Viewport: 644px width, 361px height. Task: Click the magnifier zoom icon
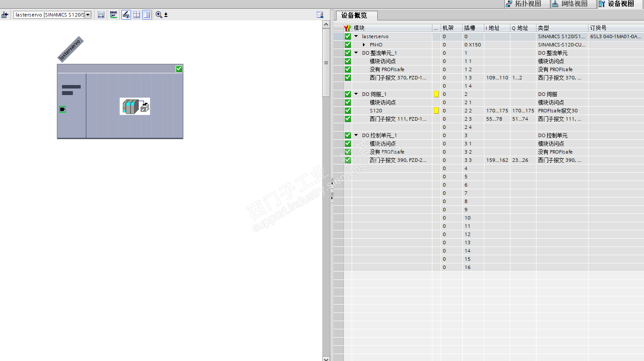click(159, 15)
